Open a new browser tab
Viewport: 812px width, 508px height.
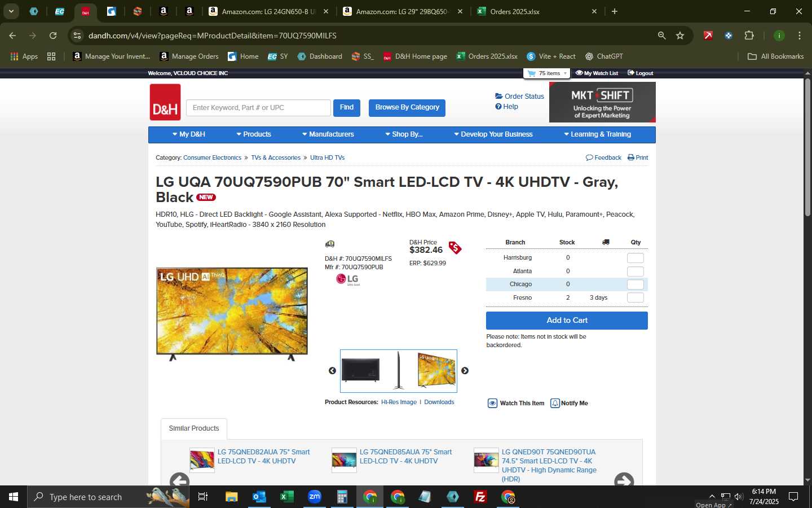(x=615, y=11)
